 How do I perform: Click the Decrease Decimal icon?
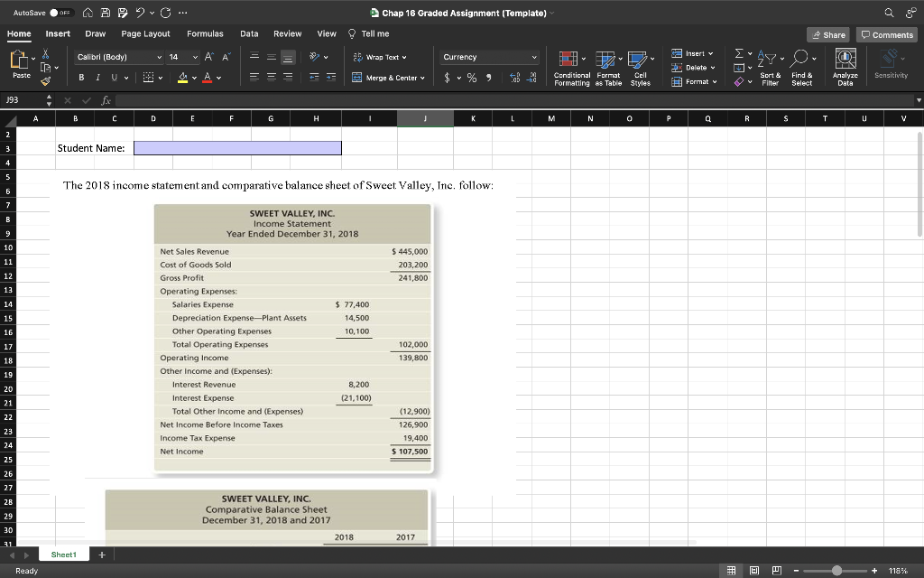(x=531, y=78)
